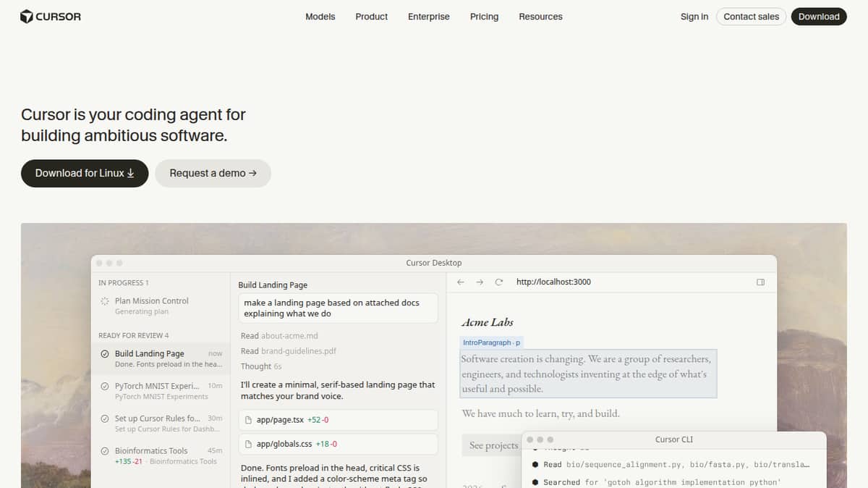Open the app/globals.css file change

pyautogui.click(x=338, y=444)
